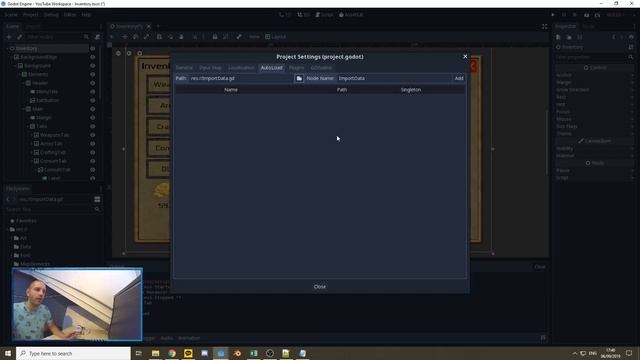Open Chrome from the Windows taskbar
Image resolution: width=640 pixels, height=360 pixels.
pyautogui.click(x=172, y=353)
